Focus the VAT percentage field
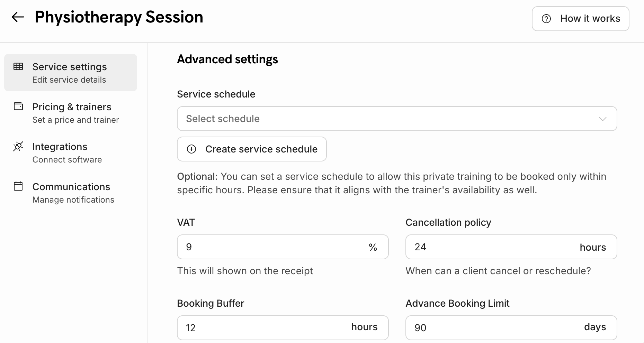This screenshot has height=343, width=644. [274, 247]
